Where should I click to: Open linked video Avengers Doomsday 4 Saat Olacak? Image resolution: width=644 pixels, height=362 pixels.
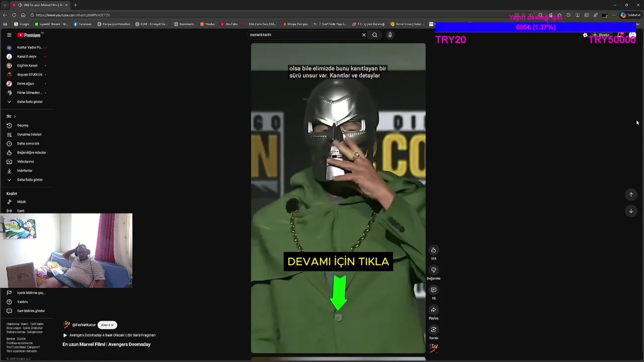(x=112, y=335)
